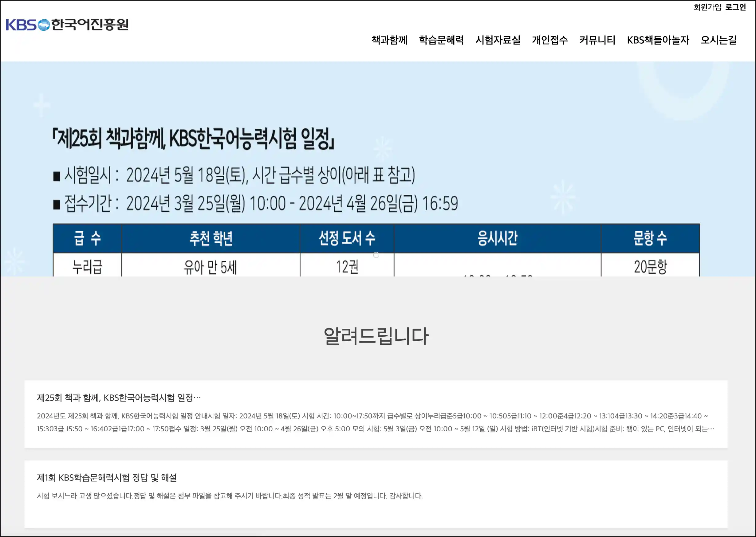
Task: Click the banner slide indicator circle
Action: [376, 255]
